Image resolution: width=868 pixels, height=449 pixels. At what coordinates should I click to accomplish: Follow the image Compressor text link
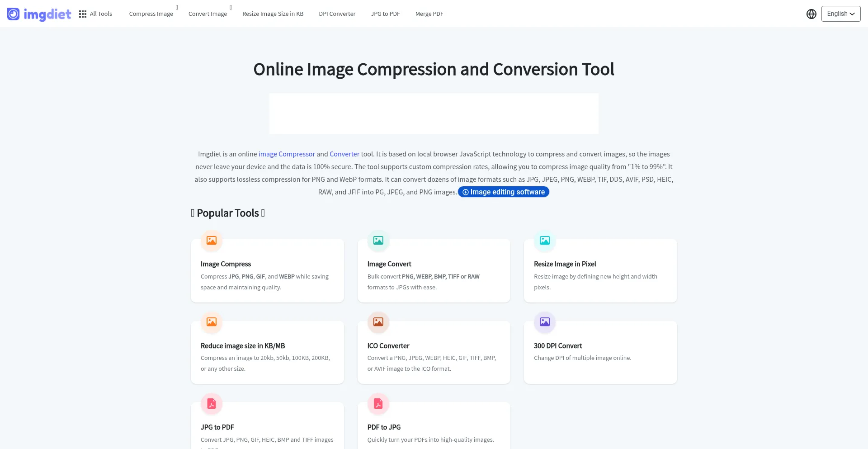tap(287, 154)
